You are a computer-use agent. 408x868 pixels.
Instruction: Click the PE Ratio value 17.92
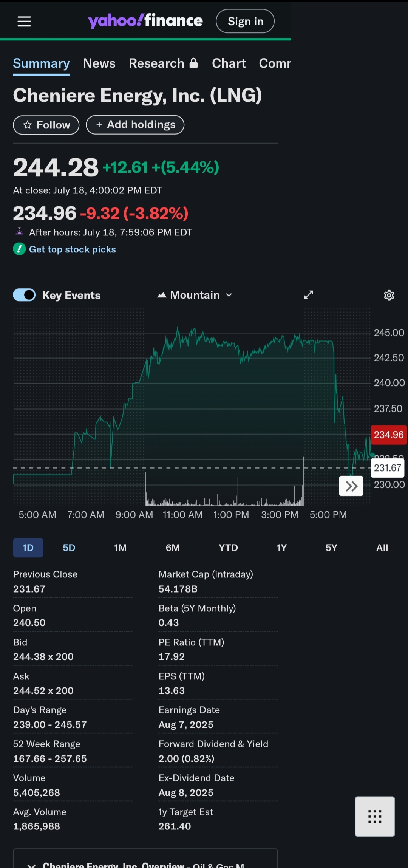(x=172, y=656)
